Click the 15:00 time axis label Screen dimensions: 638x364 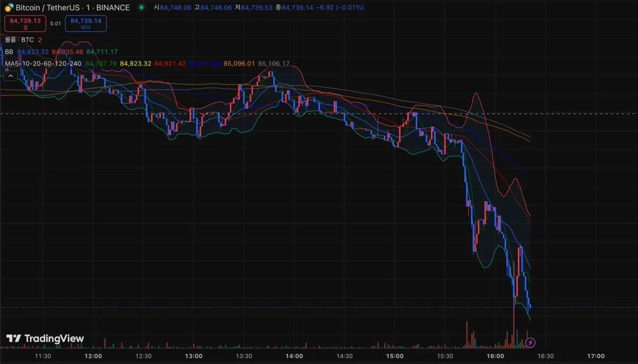394,356
